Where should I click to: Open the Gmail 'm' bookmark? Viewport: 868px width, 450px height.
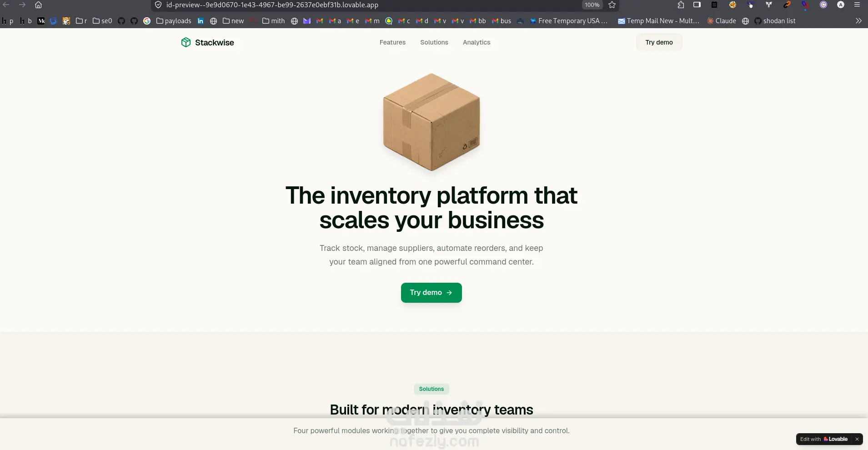(372, 21)
